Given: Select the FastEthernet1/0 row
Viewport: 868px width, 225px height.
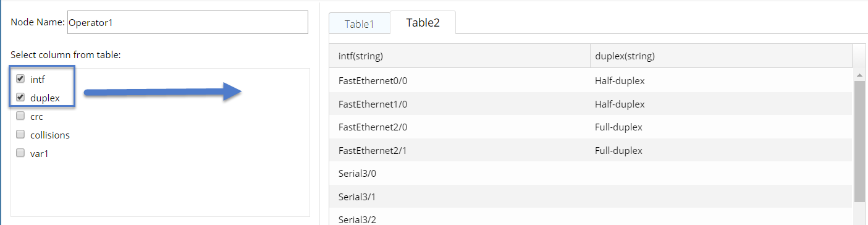Looking at the screenshot, I should [x=591, y=104].
